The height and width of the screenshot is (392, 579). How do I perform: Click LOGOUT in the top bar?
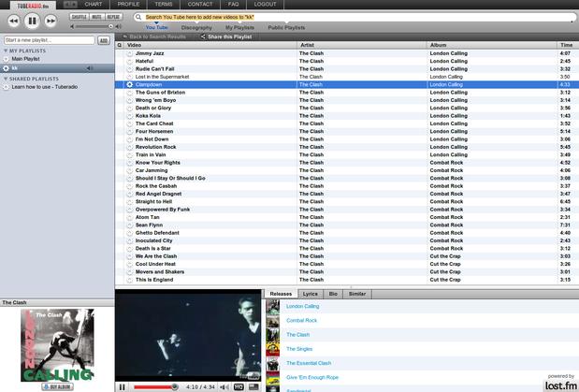[265, 5]
